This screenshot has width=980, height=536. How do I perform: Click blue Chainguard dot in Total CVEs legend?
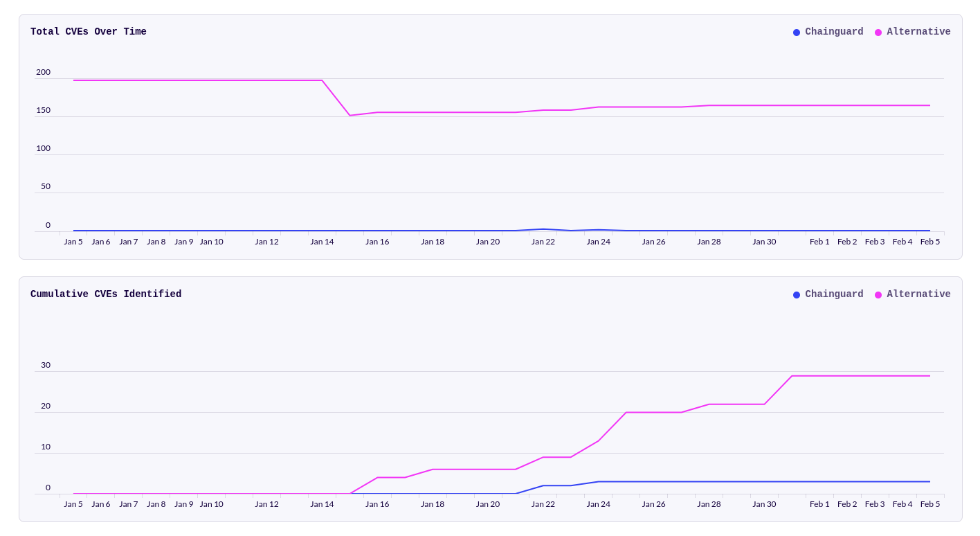click(x=797, y=33)
